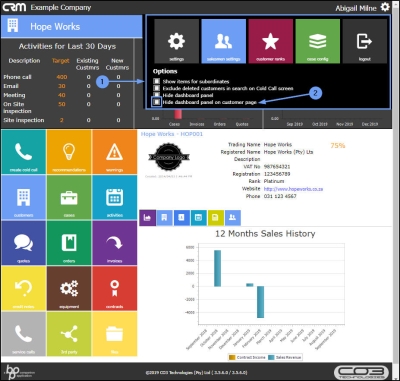Click the logout tile

tap(365, 41)
